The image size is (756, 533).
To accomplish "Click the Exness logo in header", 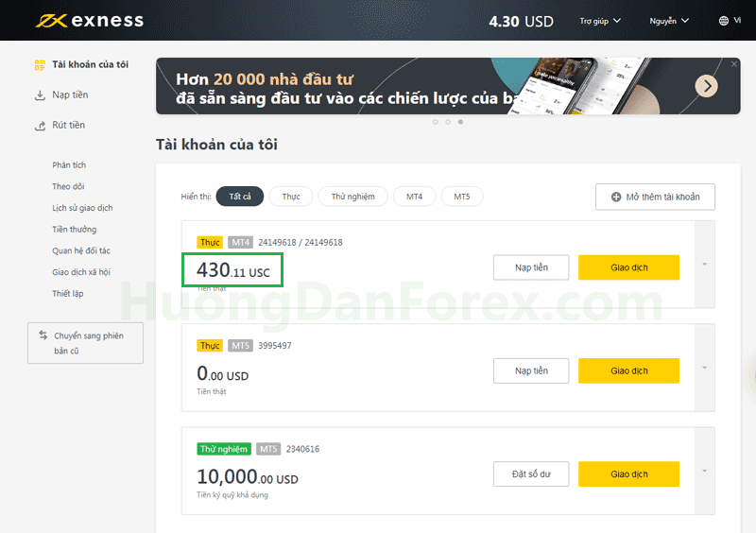I will (90, 20).
